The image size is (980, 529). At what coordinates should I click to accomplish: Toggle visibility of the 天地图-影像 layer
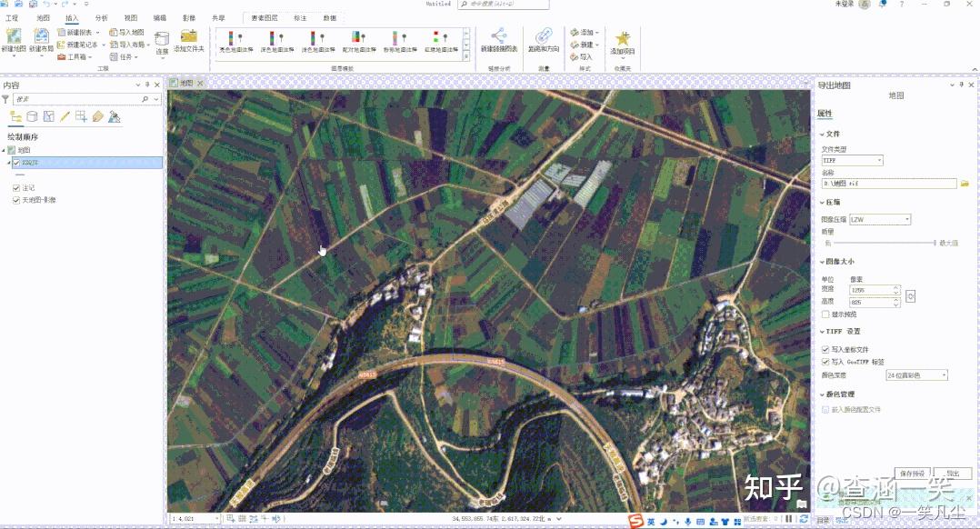[x=15, y=199]
